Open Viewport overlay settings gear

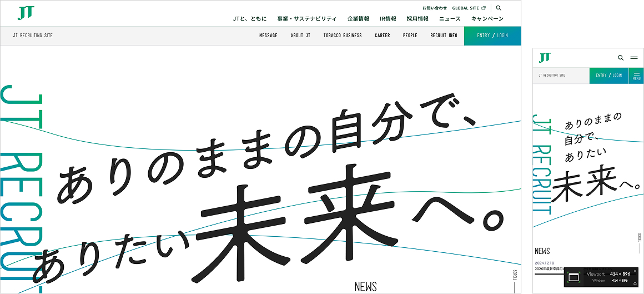(635, 284)
